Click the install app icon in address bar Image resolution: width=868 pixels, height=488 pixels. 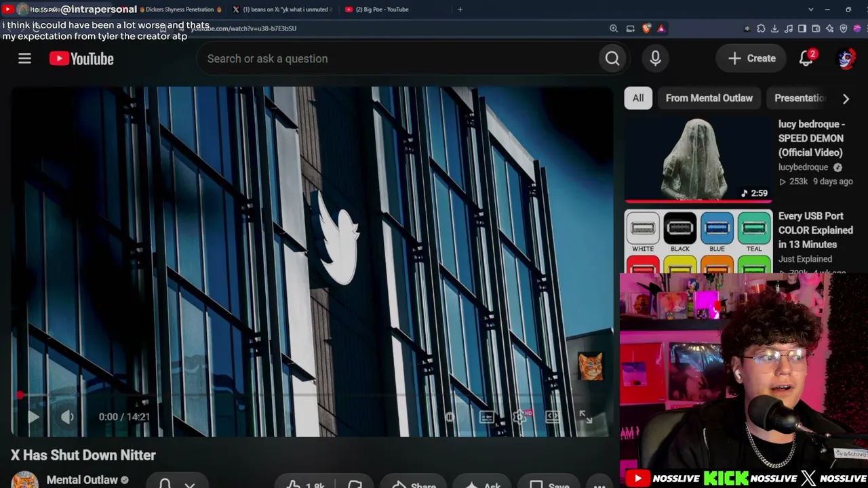[x=630, y=28]
